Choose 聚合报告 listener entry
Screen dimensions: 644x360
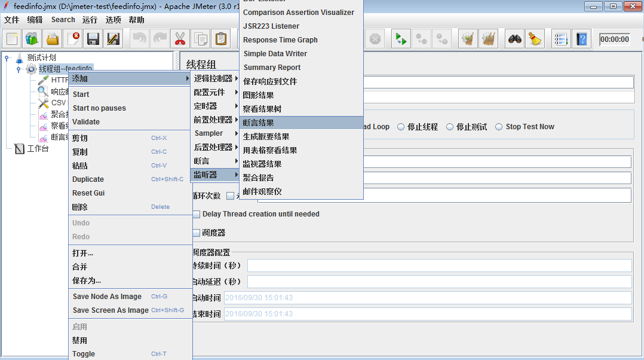click(x=302, y=178)
